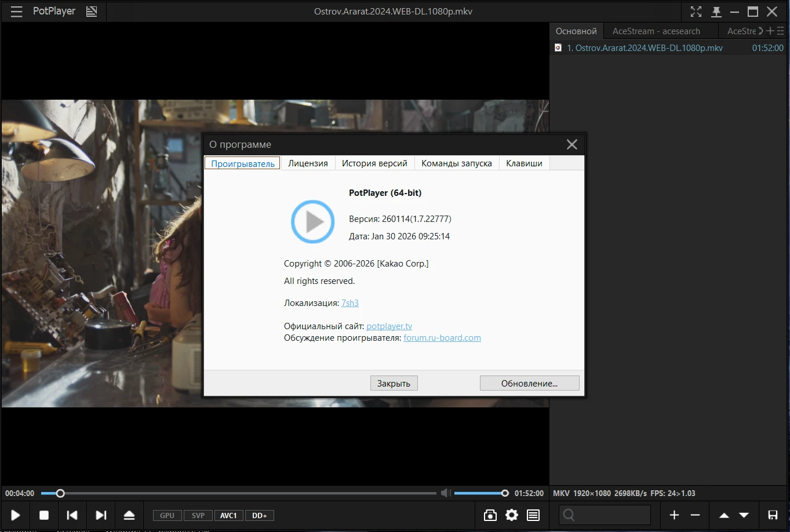Open the playlist tab list menu icon
The height and width of the screenshot is (532, 790).
coord(780,31)
